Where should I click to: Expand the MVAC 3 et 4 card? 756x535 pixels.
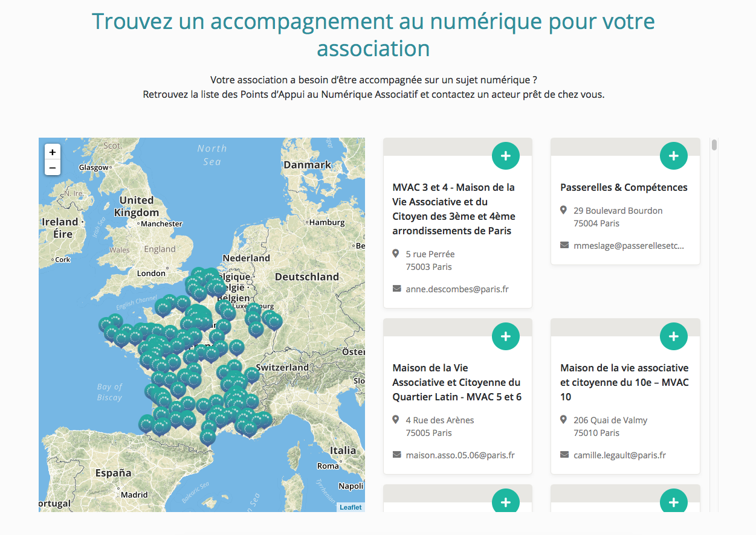pyautogui.click(x=506, y=156)
